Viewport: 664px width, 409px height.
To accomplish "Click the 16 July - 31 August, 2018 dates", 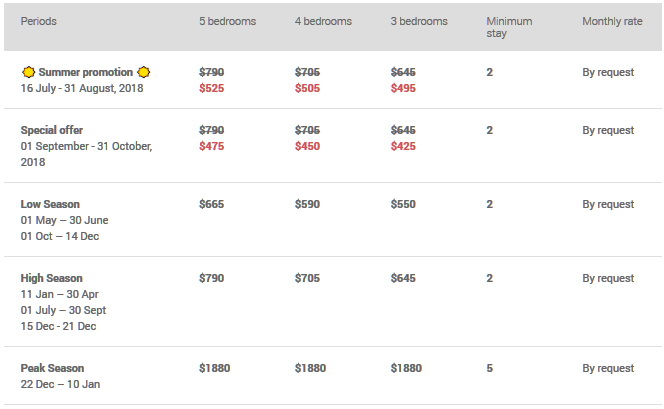I will [x=82, y=88].
